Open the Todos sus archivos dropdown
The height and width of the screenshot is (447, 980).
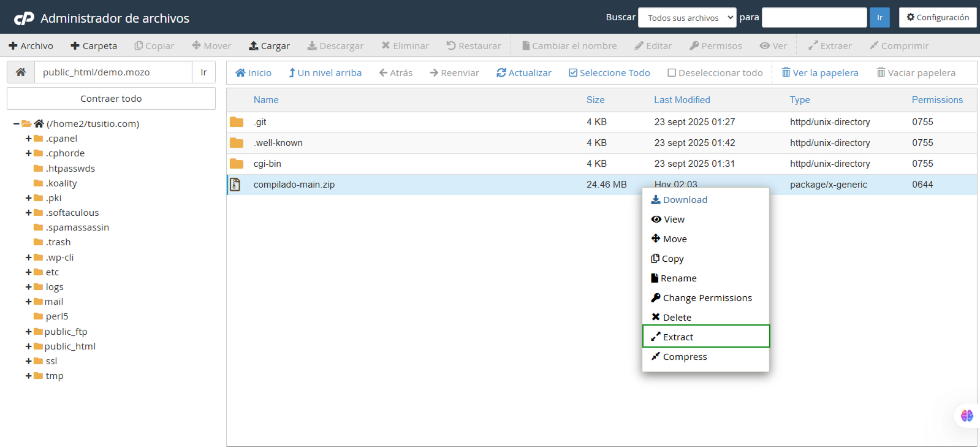click(686, 18)
